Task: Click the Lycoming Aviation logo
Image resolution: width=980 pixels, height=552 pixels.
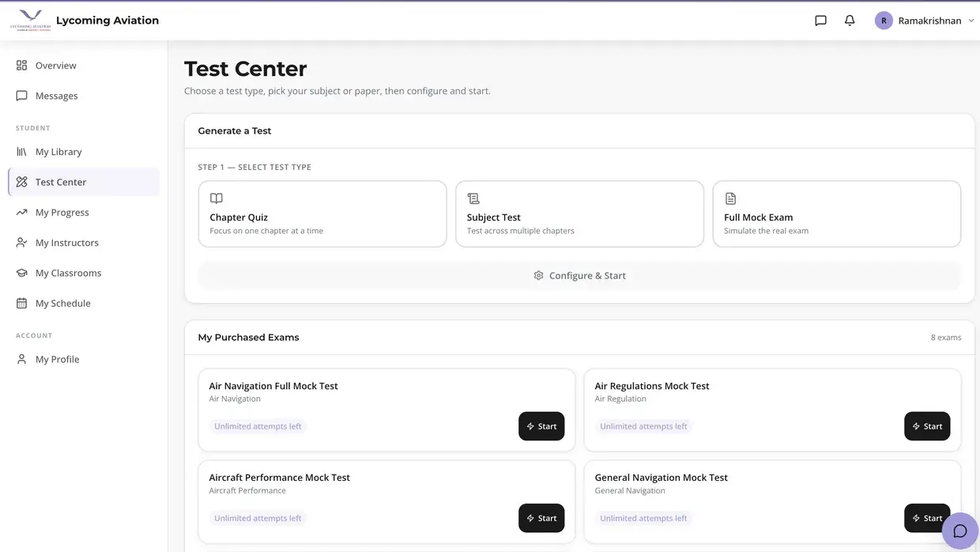Action: 31,21
